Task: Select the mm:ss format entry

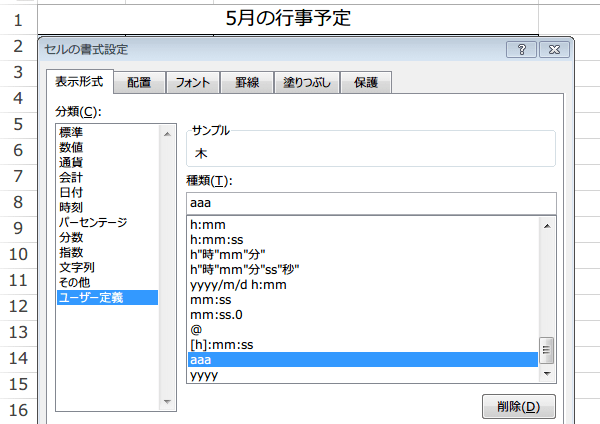Action: (x=363, y=300)
